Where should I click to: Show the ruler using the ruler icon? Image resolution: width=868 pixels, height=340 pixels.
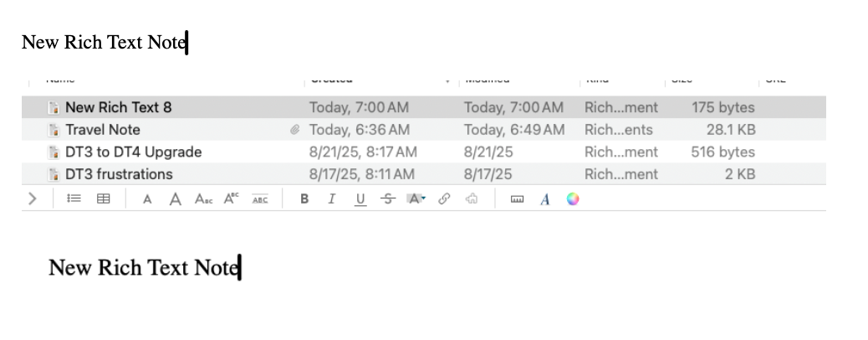(517, 199)
